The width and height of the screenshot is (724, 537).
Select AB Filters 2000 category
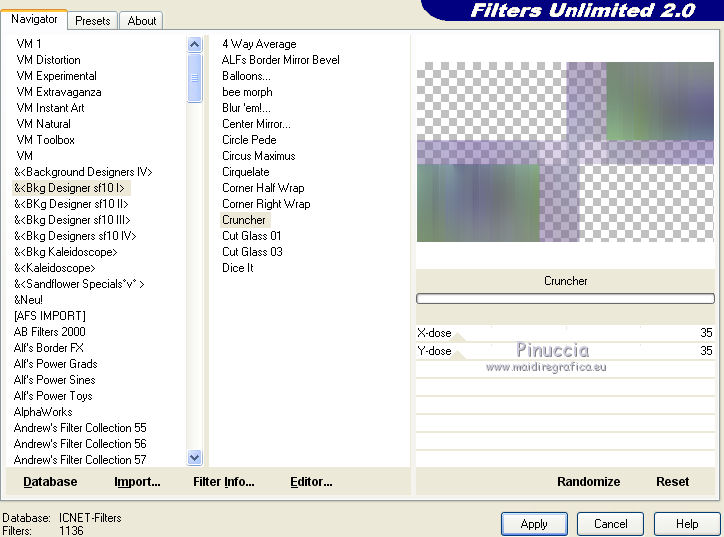click(49, 332)
